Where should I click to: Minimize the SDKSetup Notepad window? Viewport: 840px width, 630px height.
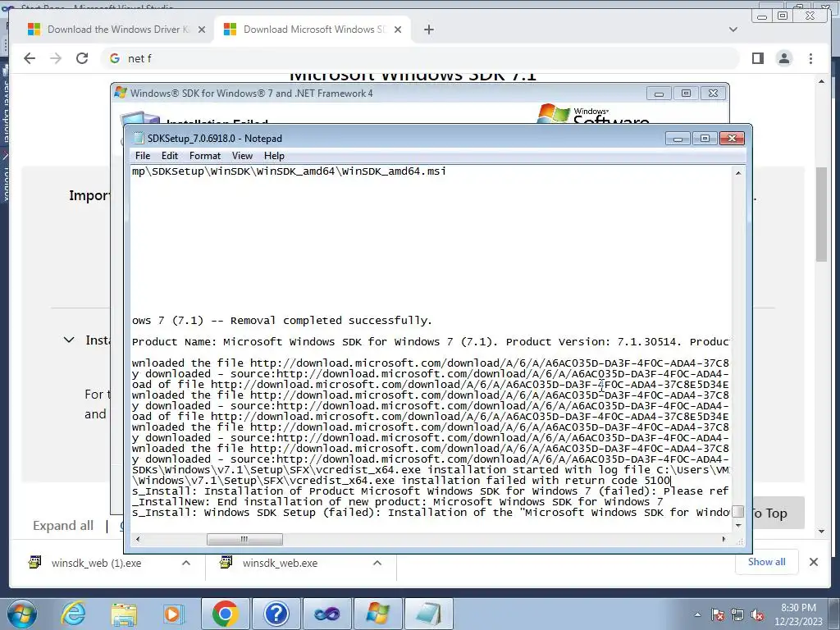(677, 138)
